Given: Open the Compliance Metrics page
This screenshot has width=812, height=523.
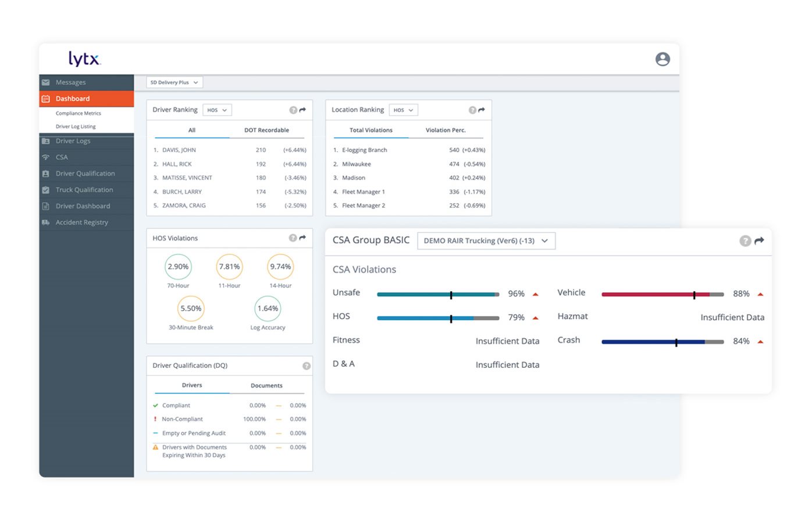Looking at the screenshot, I should click(78, 113).
